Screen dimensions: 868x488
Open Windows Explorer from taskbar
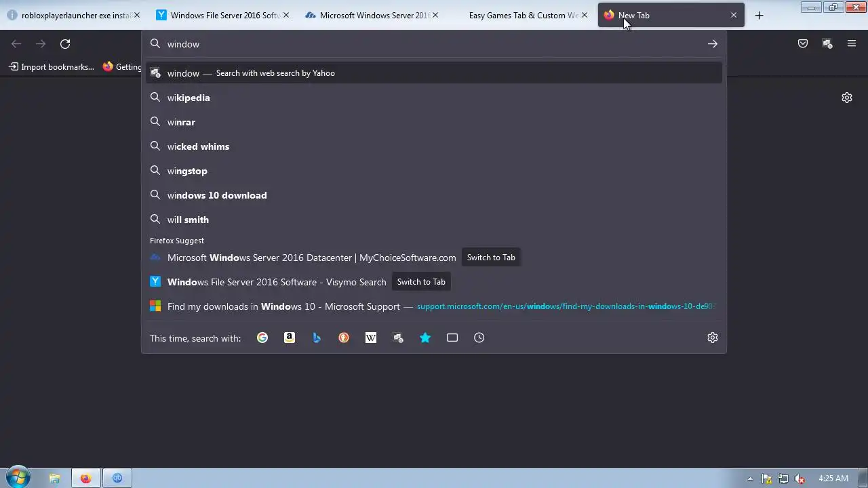coord(54,478)
